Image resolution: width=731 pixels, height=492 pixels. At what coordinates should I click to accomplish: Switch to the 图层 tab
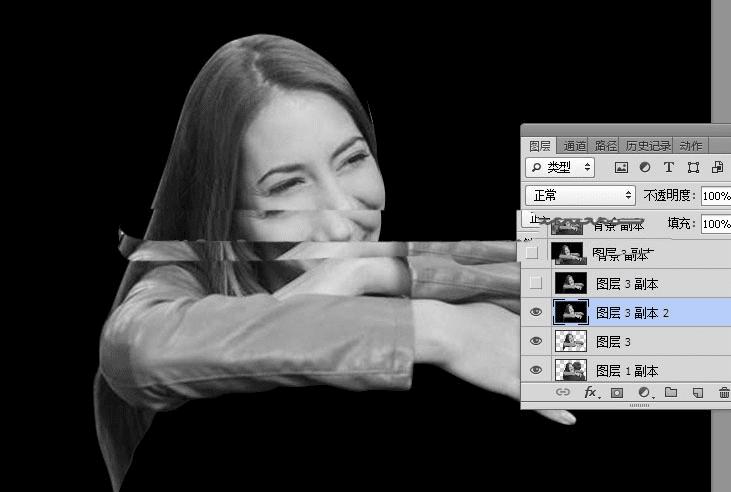(540, 146)
